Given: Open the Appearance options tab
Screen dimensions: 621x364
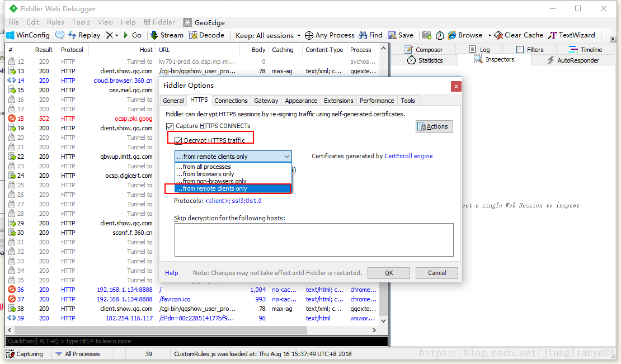Looking at the screenshot, I should 301,101.
